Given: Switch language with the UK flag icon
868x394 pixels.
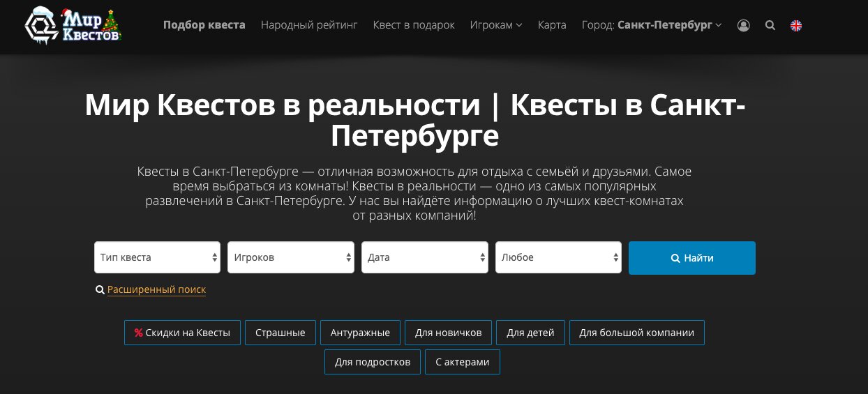Looking at the screenshot, I should point(796,25).
